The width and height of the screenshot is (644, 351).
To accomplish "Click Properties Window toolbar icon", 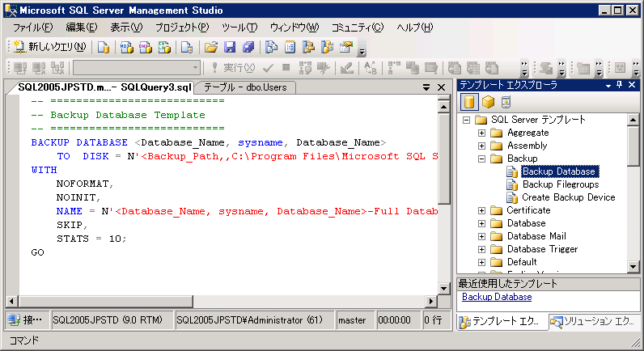I will coord(346,47).
